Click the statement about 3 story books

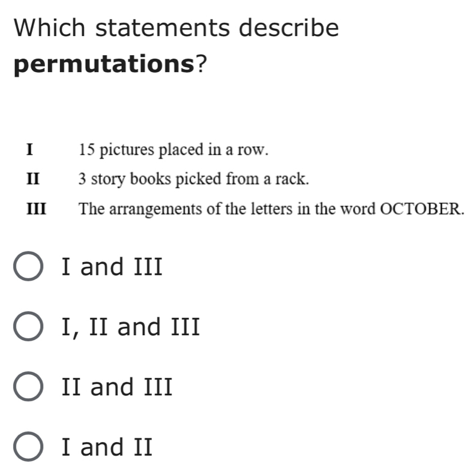195,179
